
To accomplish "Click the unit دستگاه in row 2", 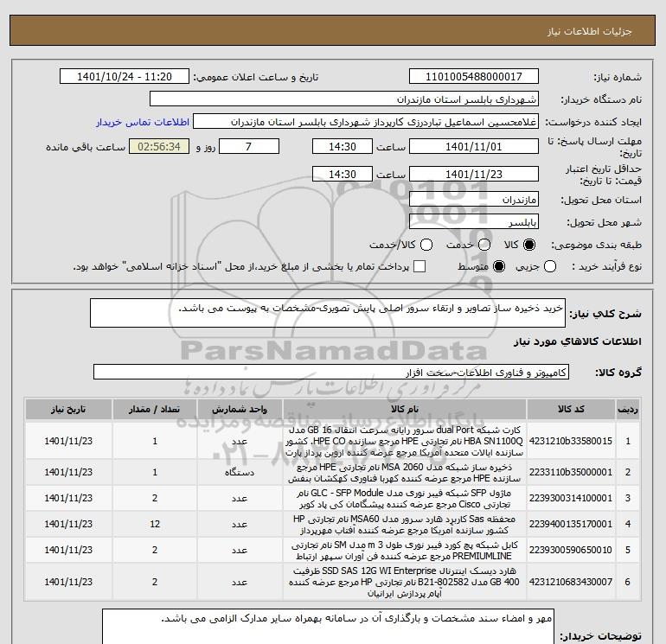I will coord(240,472).
